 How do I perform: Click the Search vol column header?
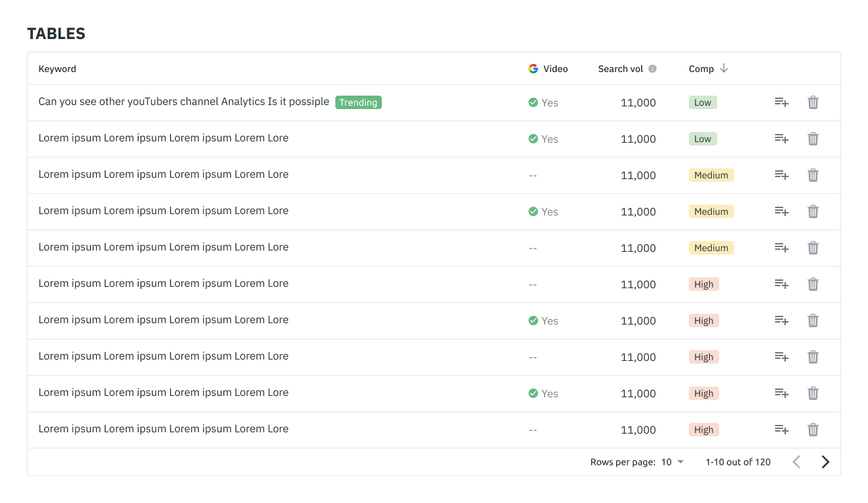point(620,69)
